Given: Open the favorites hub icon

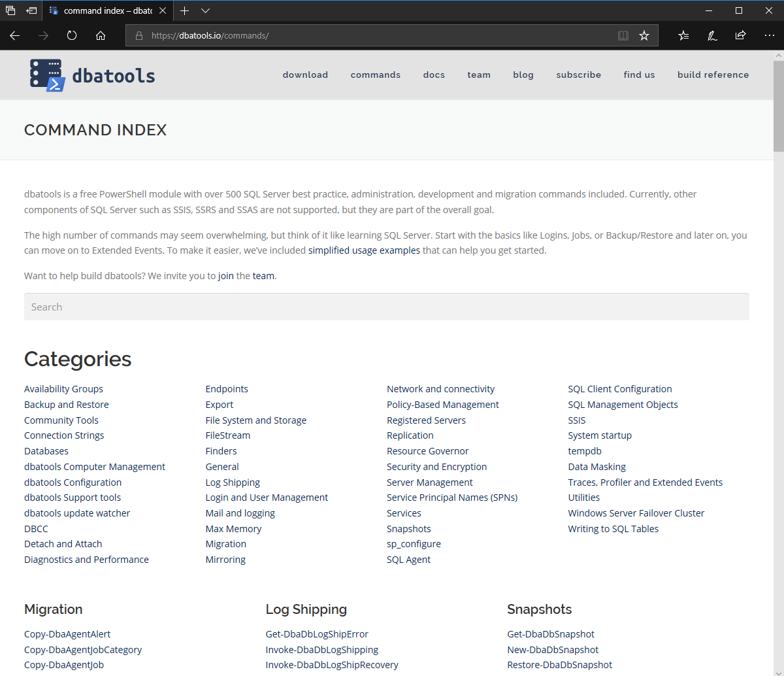Looking at the screenshot, I should 683,35.
